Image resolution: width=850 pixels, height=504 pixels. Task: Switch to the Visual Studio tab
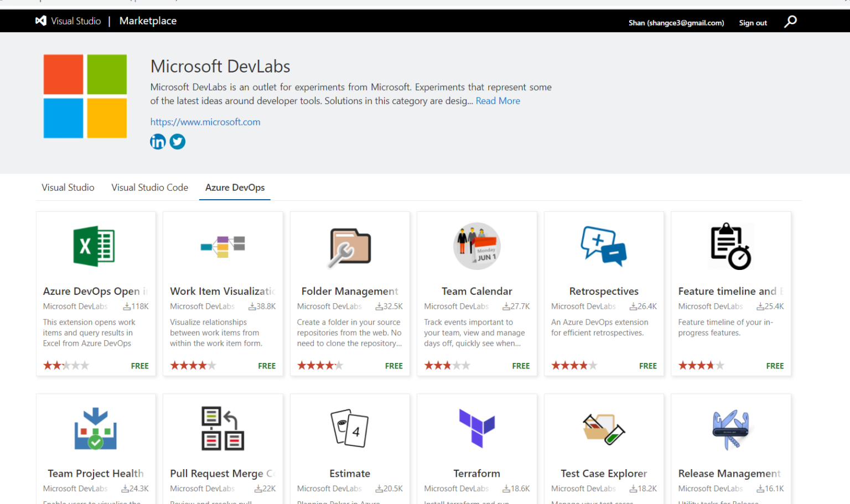68,188
